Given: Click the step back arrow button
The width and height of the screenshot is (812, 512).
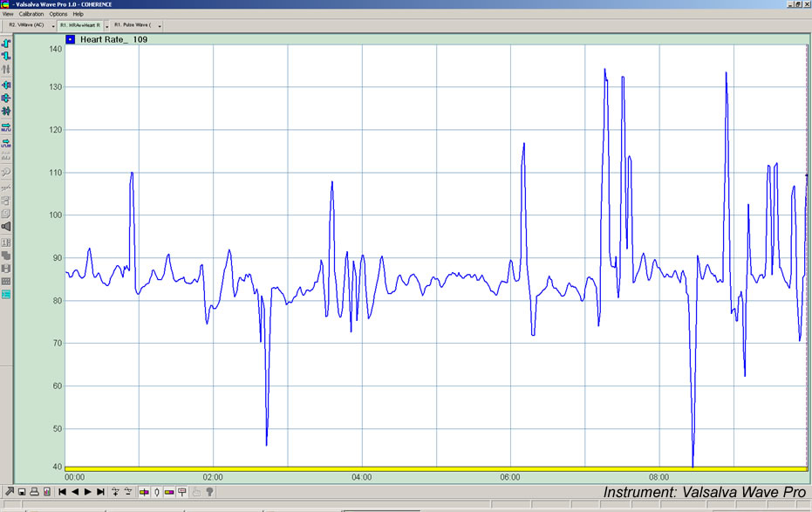Looking at the screenshot, I should click(x=75, y=492).
